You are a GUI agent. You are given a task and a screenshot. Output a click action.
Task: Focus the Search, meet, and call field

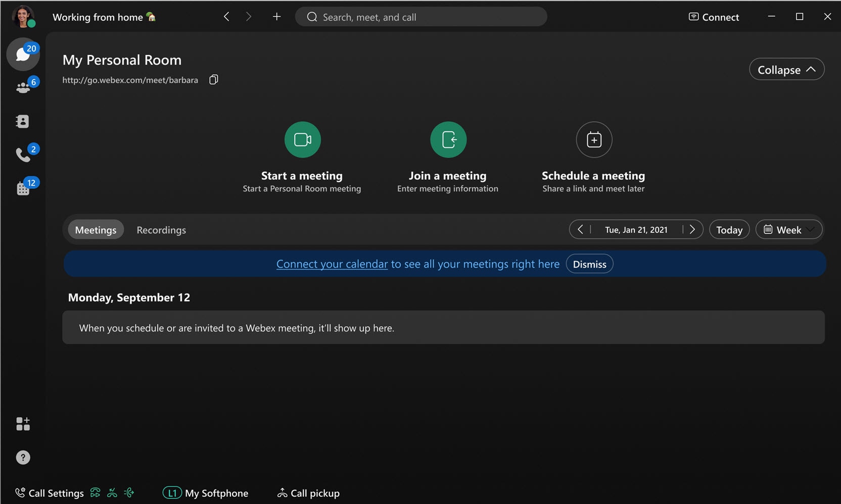pos(421,17)
